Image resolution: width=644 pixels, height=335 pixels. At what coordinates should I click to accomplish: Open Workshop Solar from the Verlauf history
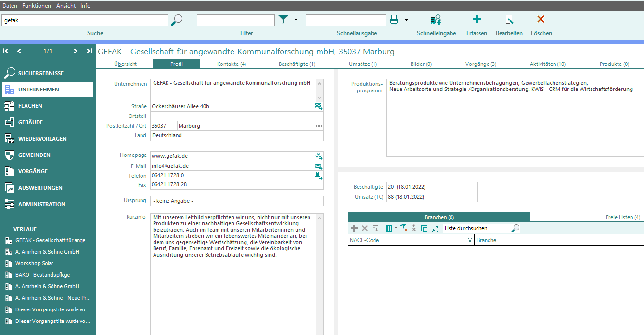[x=34, y=263]
